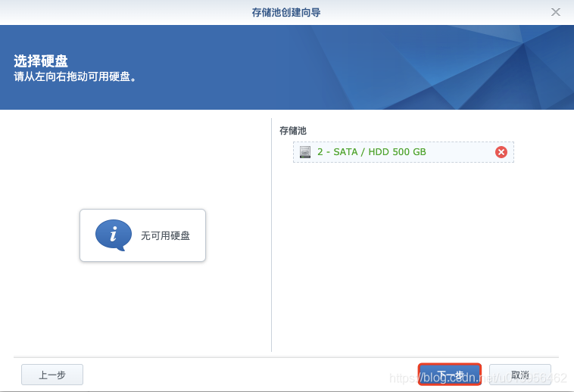
Task: Click the 存储池创建向导 window title
Action: pyautogui.click(x=286, y=12)
